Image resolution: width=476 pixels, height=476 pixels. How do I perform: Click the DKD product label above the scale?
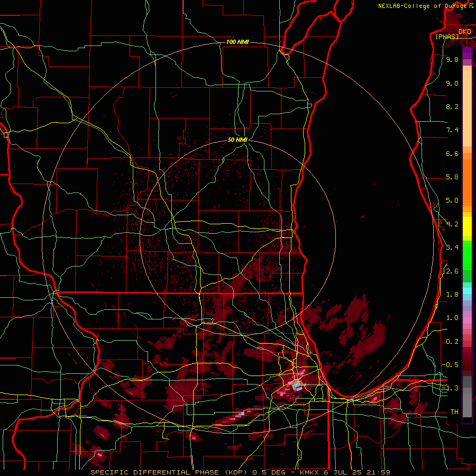click(x=465, y=32)
